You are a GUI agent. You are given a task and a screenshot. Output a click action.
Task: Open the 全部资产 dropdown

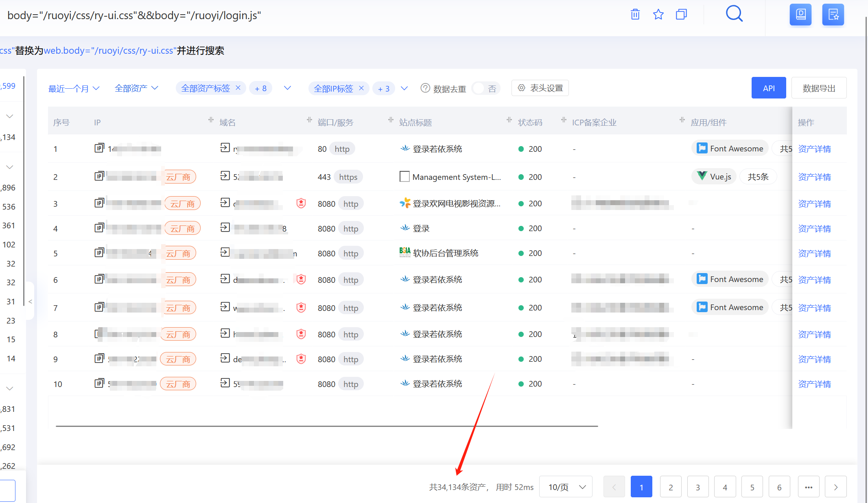(x=136, y=88)
